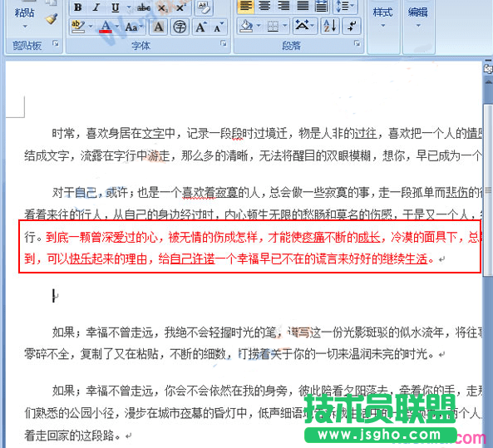Click the paragraph '如果；幸福不曾走远，我绝不会'
The height and width of the screenshot is (448, 493).
tap(267, 332)
